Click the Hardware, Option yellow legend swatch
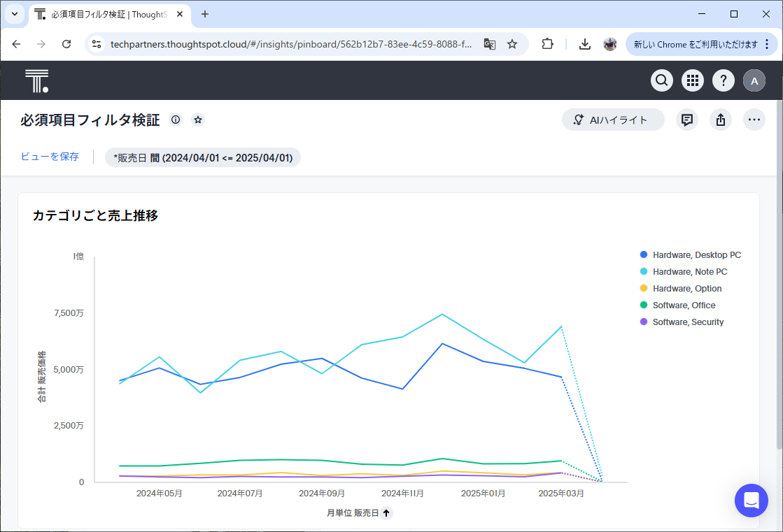783x532 pixels. tap(644, 289)
